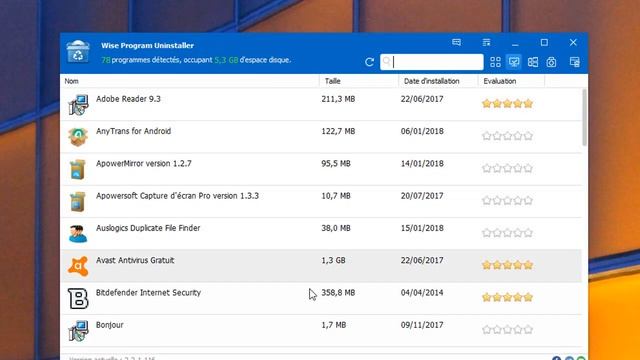The height and width of the screenshot is (360, 640).
Task: Click the ApowerMirror box icon
Action: click(78, 169)
